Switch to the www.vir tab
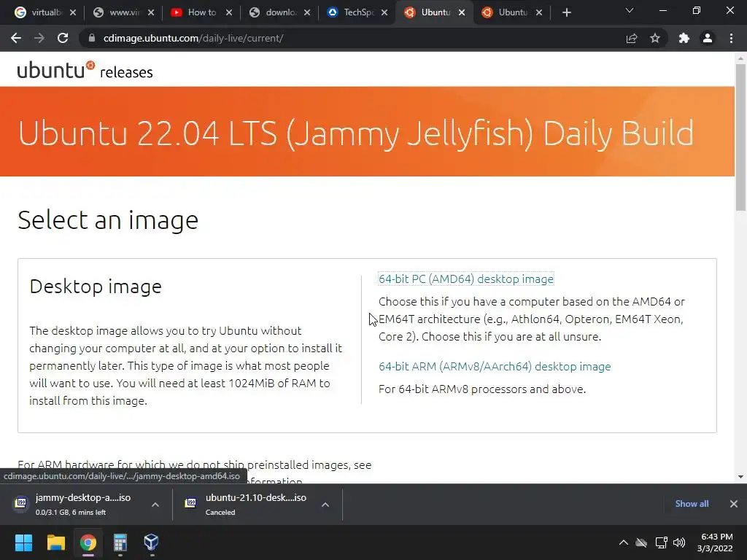 (x=117, y=12)
